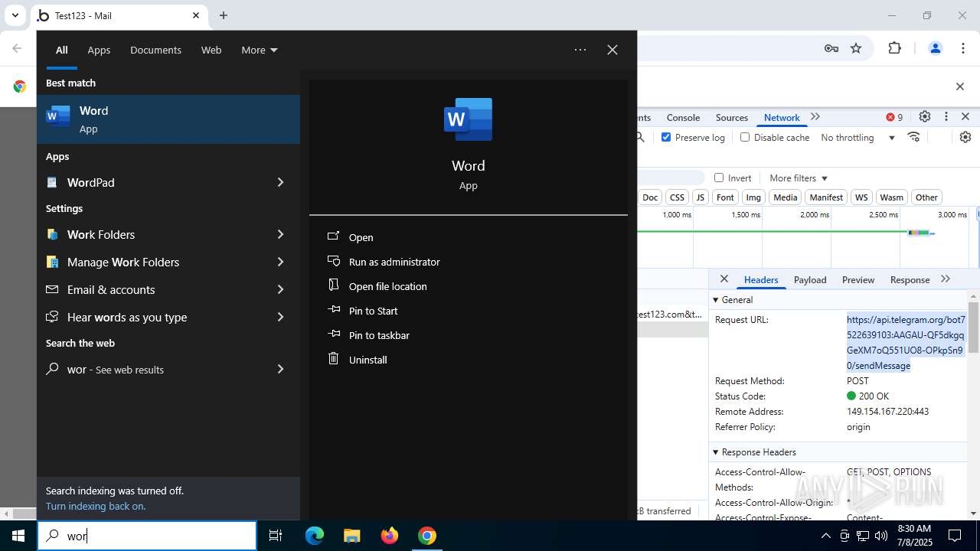Filter network requests by Img

click(x=753, y=197)
